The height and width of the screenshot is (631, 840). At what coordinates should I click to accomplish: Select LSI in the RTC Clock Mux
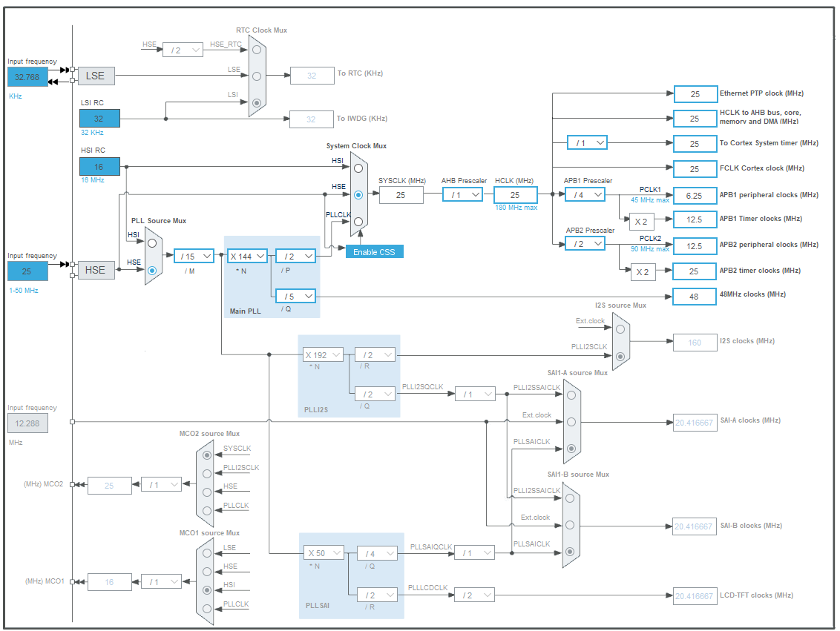[255, 102]
